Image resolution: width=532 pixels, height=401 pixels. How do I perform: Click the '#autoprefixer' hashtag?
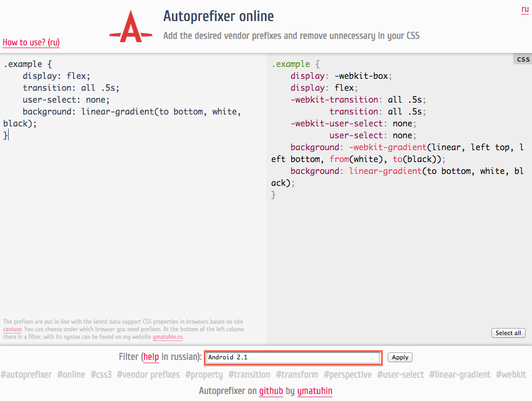point(26,375)
